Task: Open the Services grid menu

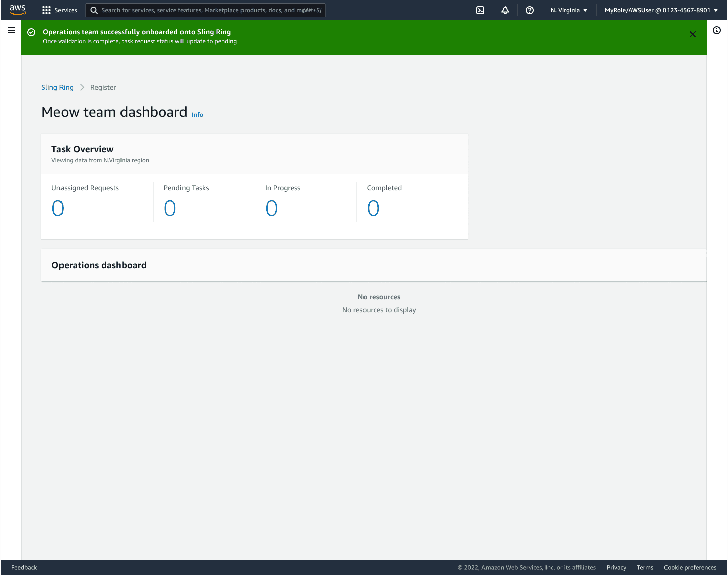Action: tap(46, 10)
